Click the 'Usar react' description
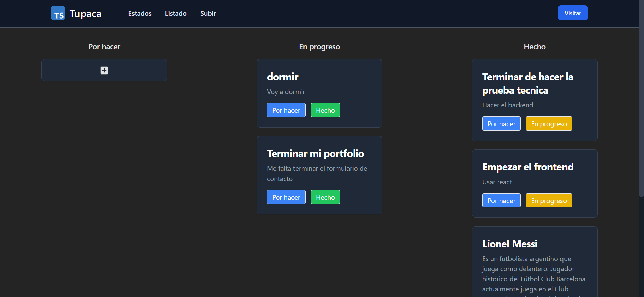The width and height of the screenshot is (644, 297). (x=497, y=182)
